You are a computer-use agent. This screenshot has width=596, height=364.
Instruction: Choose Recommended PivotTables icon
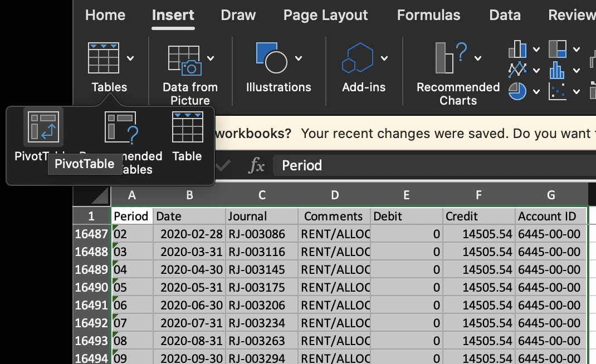(121, 127)
